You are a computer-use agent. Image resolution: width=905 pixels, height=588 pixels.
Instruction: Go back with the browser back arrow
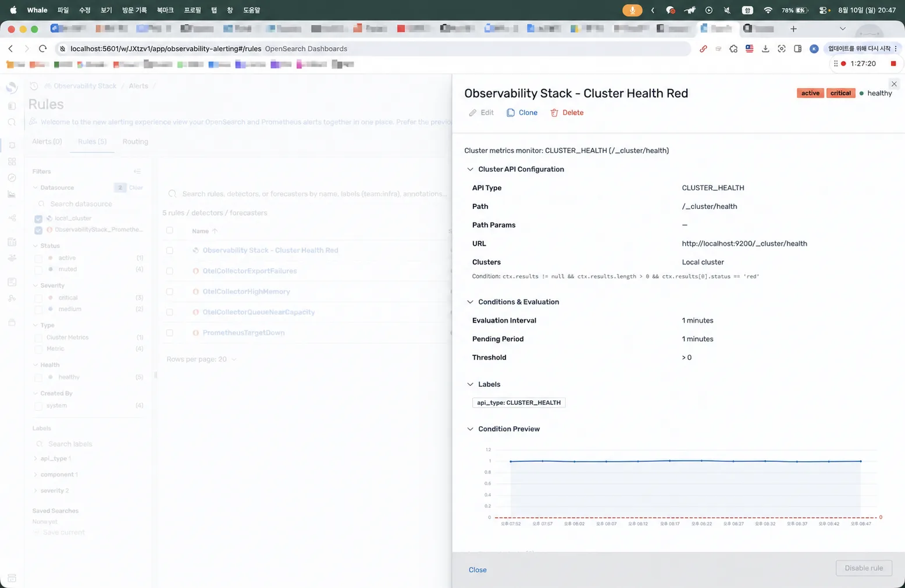coord(10,49)
